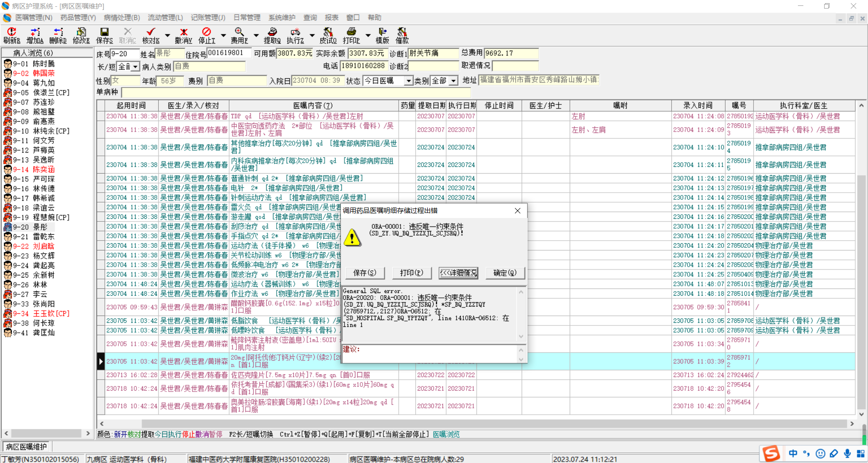Click the 执行Z execute icon
This screenshot has height=463, width=868.
295,35
